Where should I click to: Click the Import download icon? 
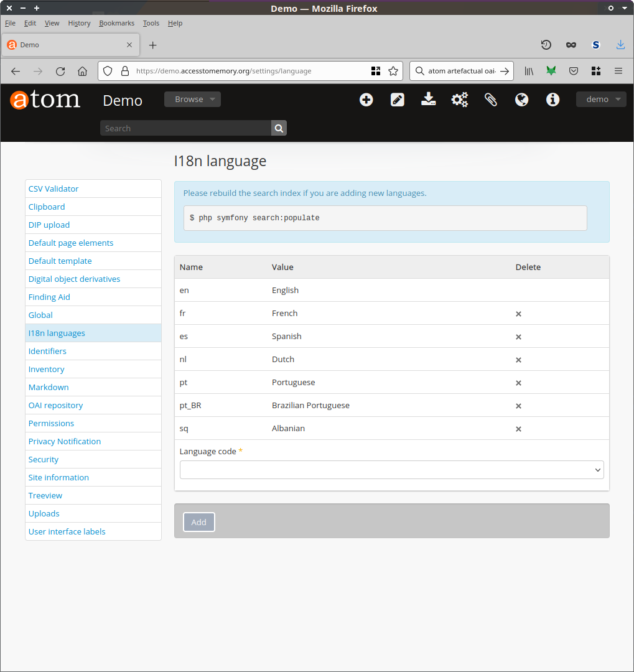click(x=429, y=100)
